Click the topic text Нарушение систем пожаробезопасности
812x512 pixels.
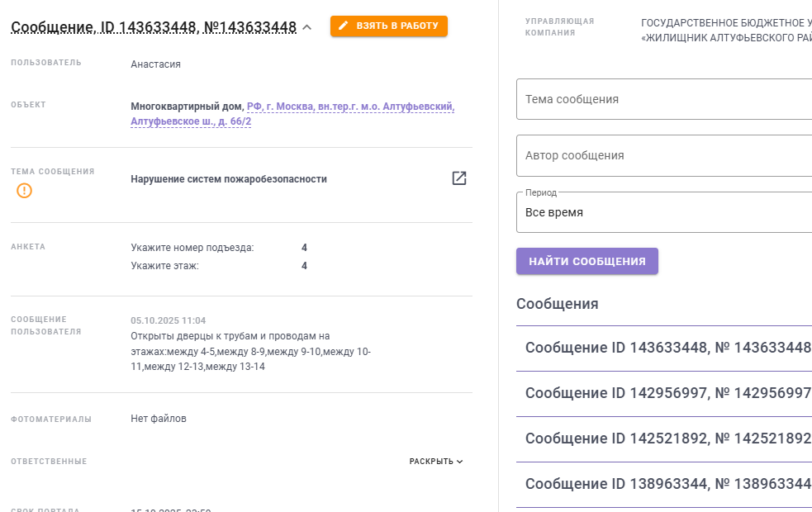(229, 179)
